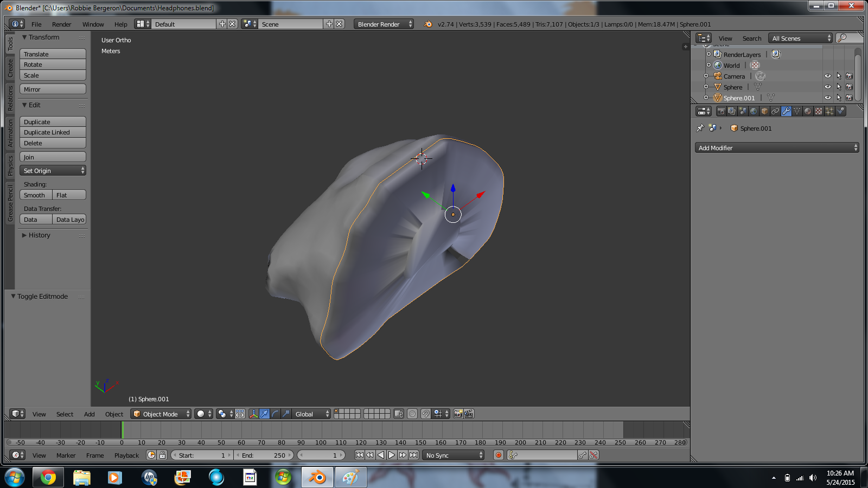This screenshot has width=868, height=488.
Task: Click the End frame field
Action: (264, 455)
